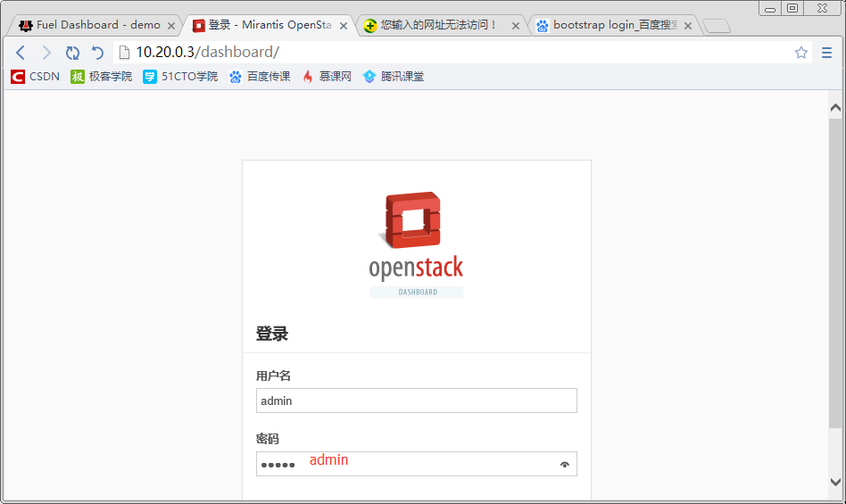Screen dimensions: 846x504
Task: Click the scrollbar down arrow
Action: point(835,482)
